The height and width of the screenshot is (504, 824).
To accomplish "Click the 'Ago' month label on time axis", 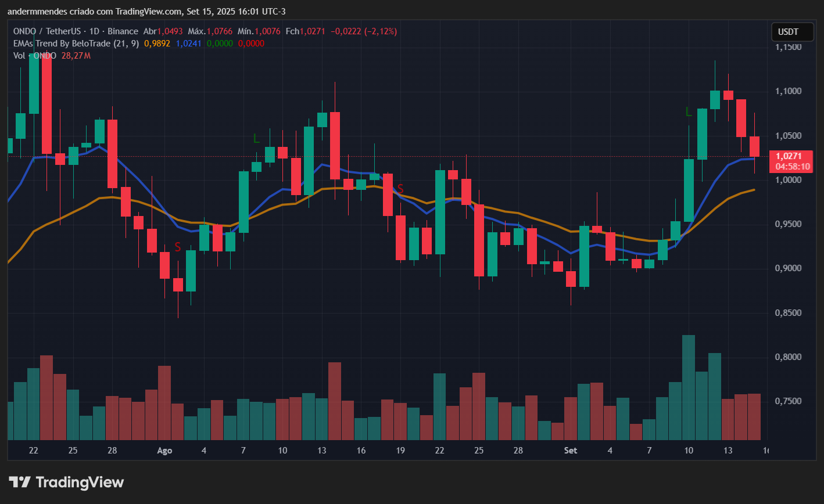I will (x=164, y=451).
